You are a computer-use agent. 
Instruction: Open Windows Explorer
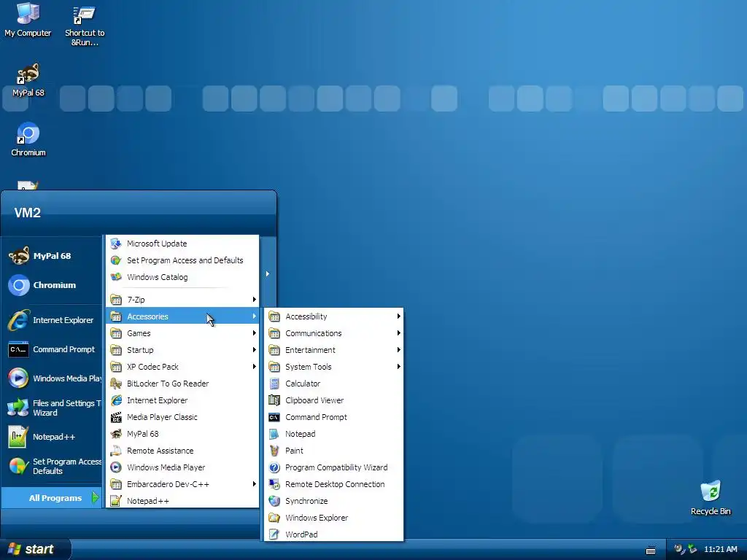pos(333,518)
